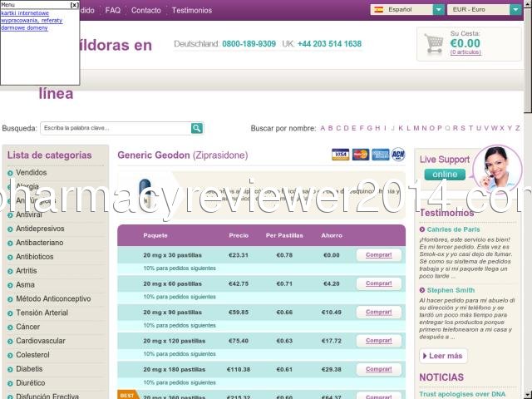
Task: Click the American Express icon
Action: coord(380,155)
